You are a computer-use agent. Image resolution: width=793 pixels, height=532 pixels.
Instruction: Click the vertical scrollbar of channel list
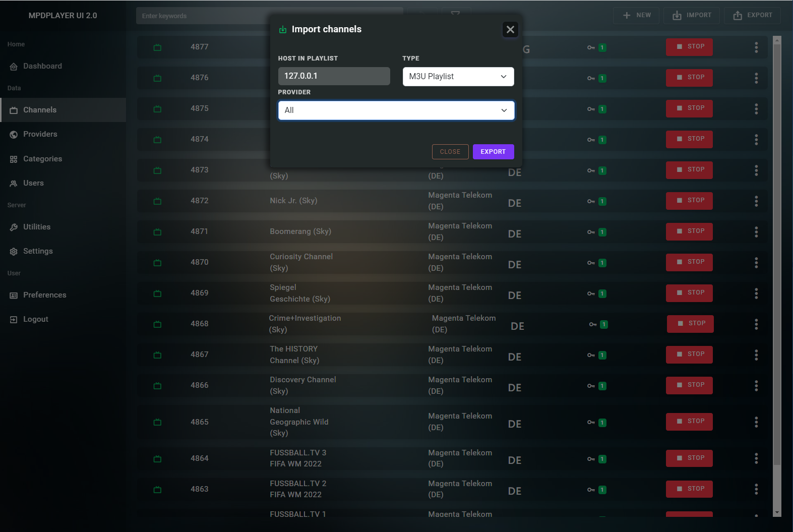777,252
